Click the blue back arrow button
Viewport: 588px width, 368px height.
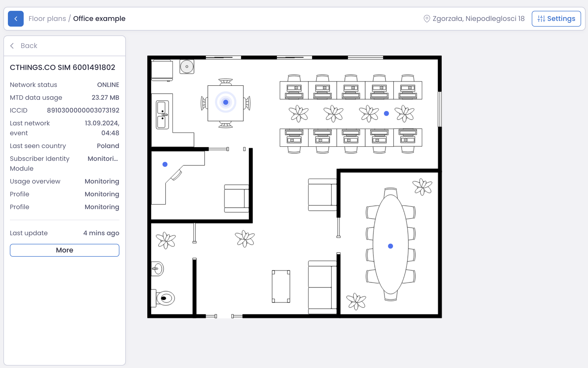click(16, 19)
